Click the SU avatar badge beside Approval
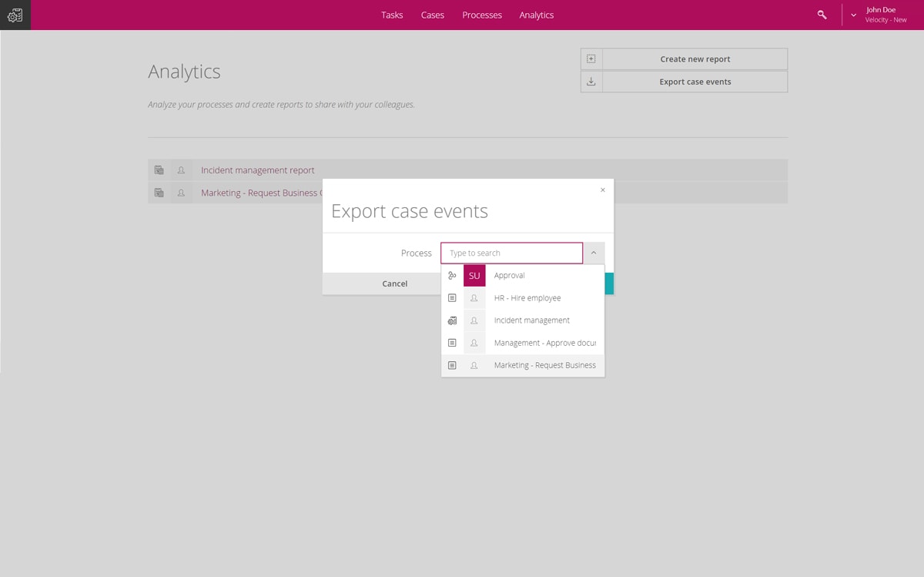This screenshot has width=924, height=577. [x=474, y=276]
